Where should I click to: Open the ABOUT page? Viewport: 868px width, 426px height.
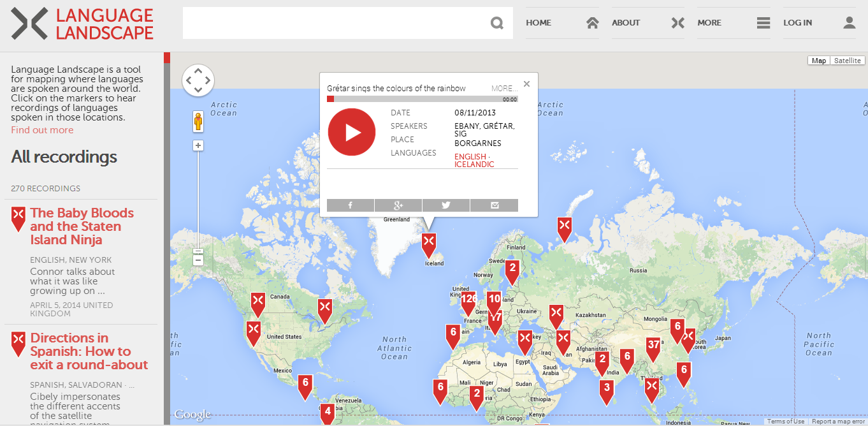[648, 23]
